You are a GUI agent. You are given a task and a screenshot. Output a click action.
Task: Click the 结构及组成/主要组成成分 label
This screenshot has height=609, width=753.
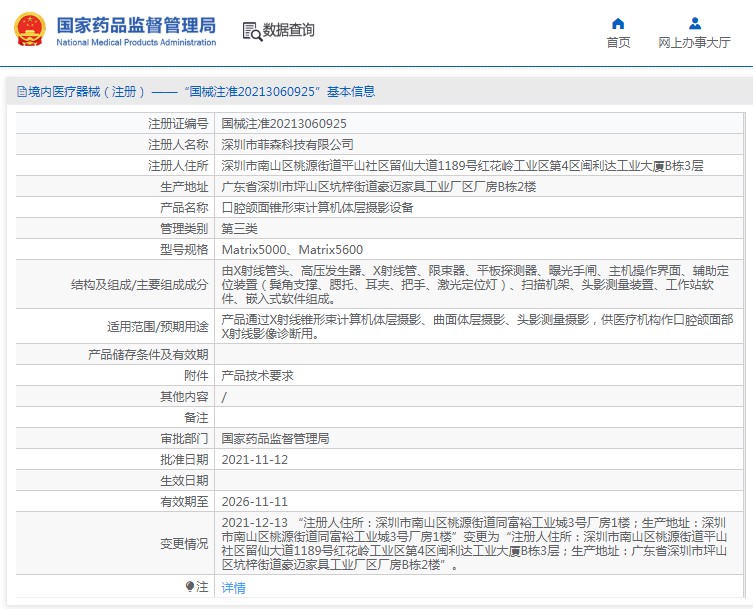click(x=140, y=285)
